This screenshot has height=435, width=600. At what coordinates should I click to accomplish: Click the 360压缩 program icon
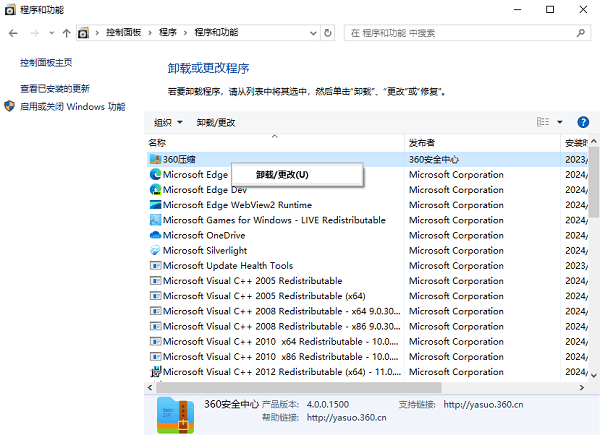(x=155, y=159)
